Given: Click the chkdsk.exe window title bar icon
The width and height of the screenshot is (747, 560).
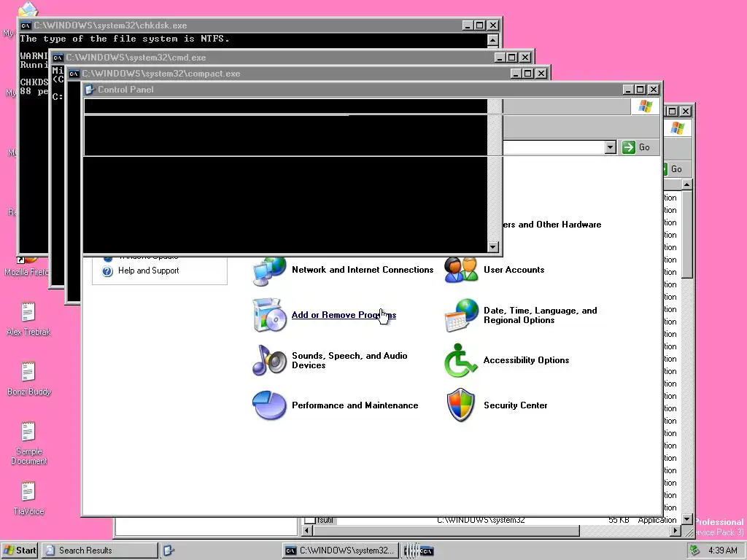Looking at the screenshot, I should [x=26, y=26].
